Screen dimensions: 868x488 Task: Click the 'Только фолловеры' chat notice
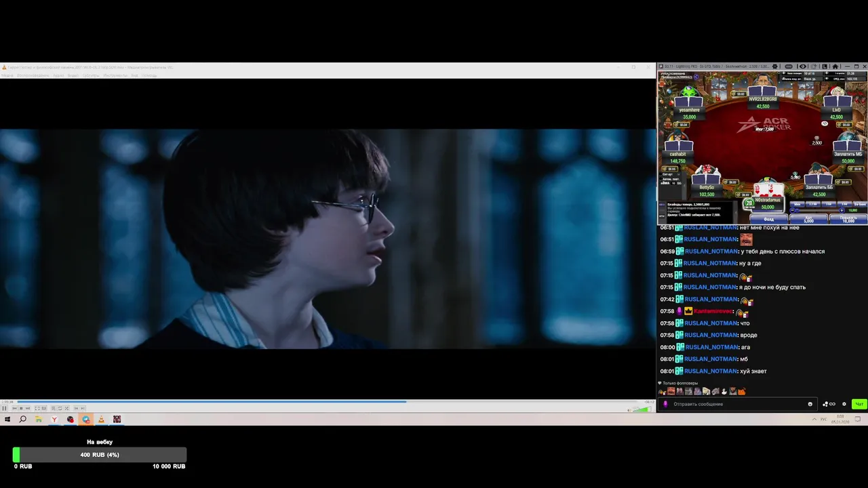click(678, 383)
